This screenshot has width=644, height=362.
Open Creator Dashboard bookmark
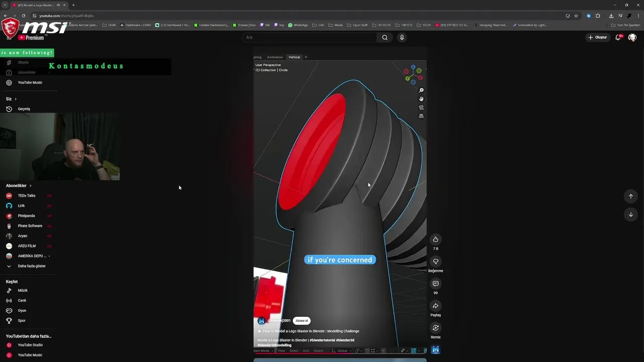[x=211, y=25]
